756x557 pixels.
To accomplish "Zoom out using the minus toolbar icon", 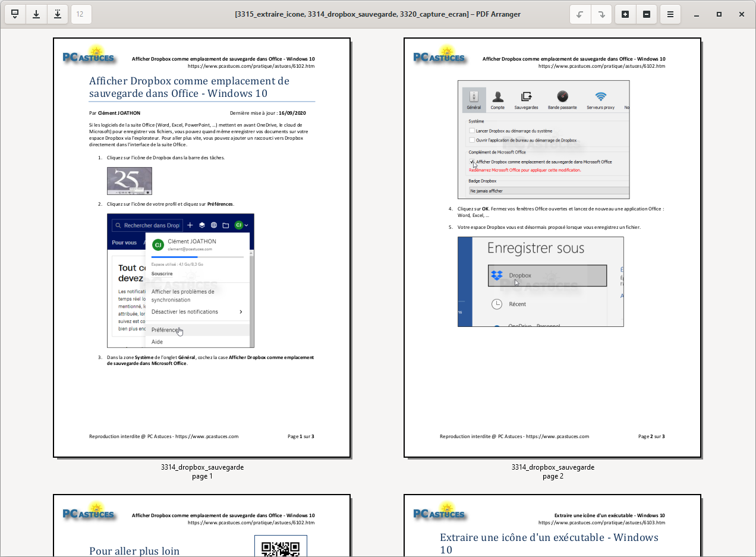I will point(646,14).
